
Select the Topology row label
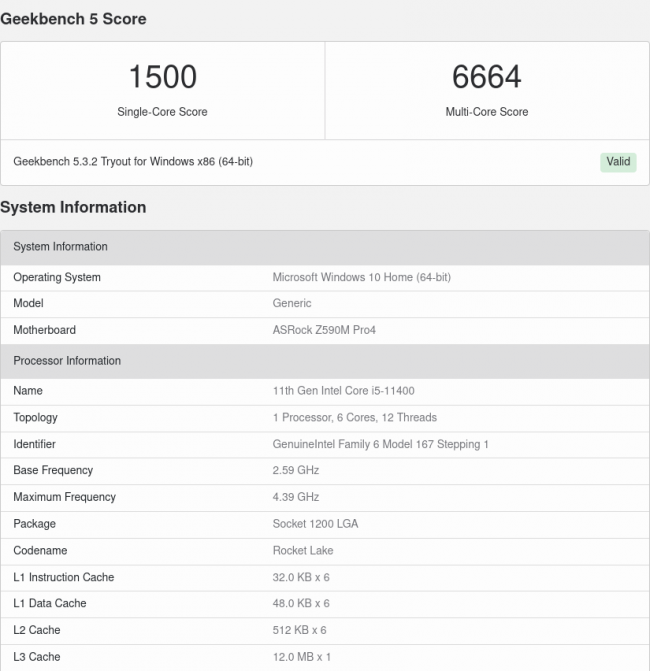[x=35, y=417]
